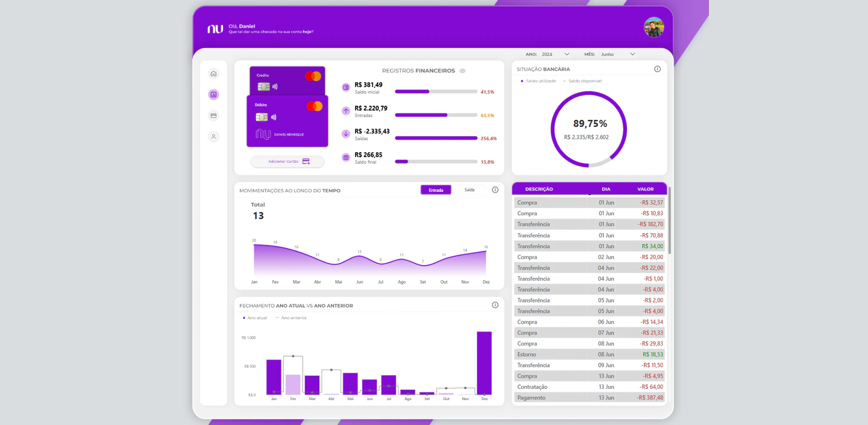Click the Saídas 256,4% progress bar
Image resolution: width=868 pixels, height=425 pixels.
click(436, 138)
